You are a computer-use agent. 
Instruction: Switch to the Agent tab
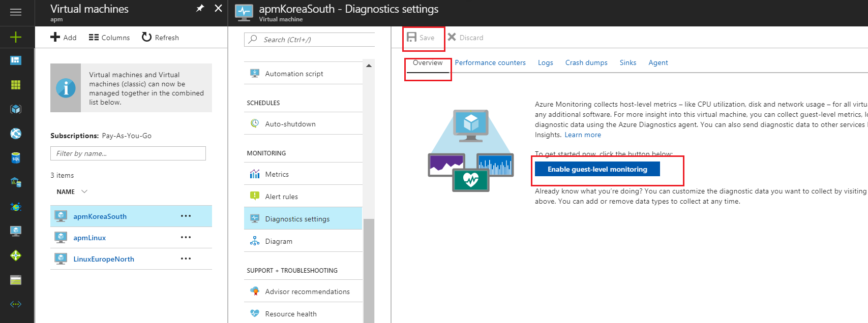click(658, 62)
